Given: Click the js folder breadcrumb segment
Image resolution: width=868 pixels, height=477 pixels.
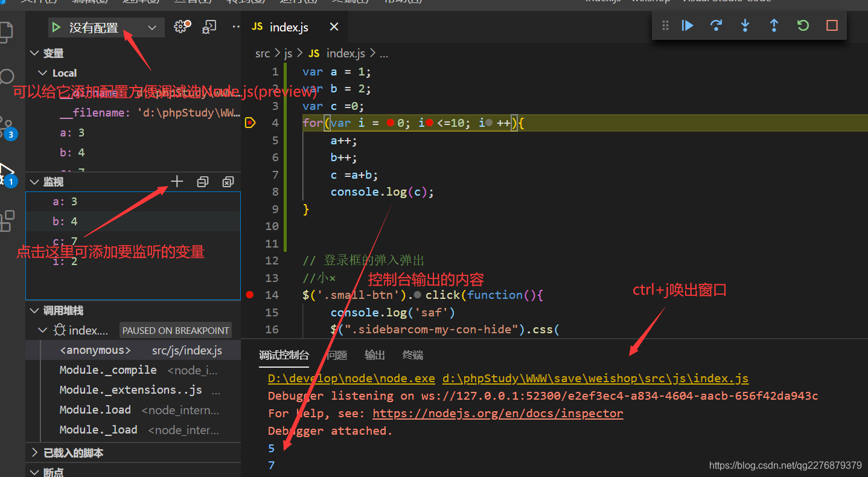Looking at the screenshot, I should [x=288, y=53].
